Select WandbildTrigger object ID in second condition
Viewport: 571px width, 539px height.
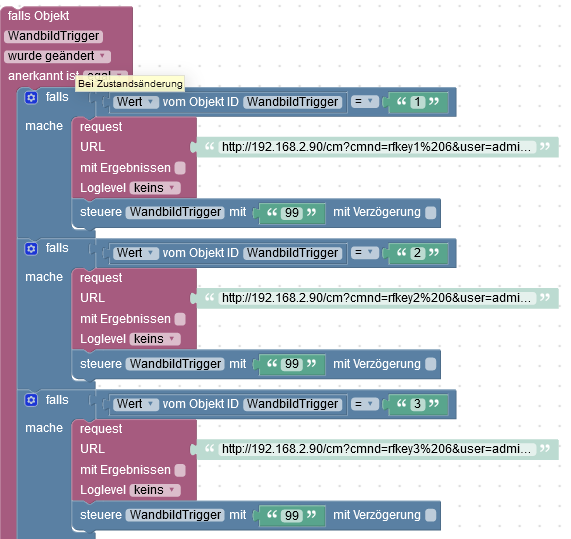(293, 253)
